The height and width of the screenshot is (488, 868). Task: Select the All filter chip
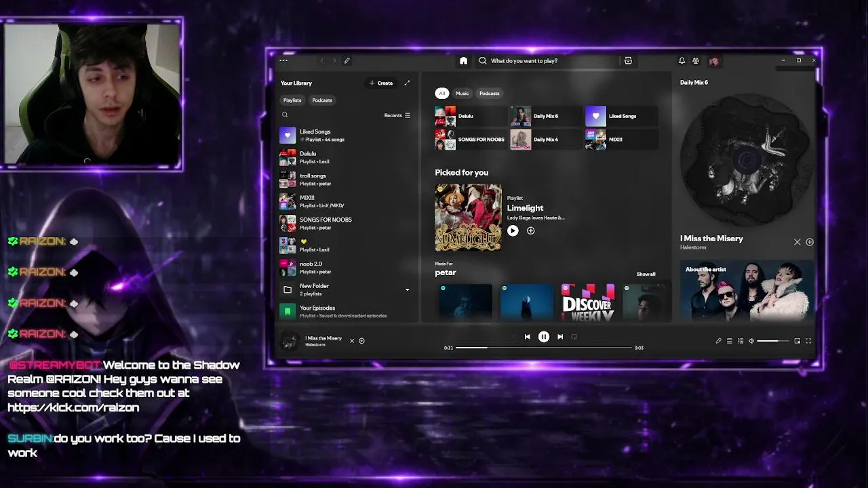441,94
